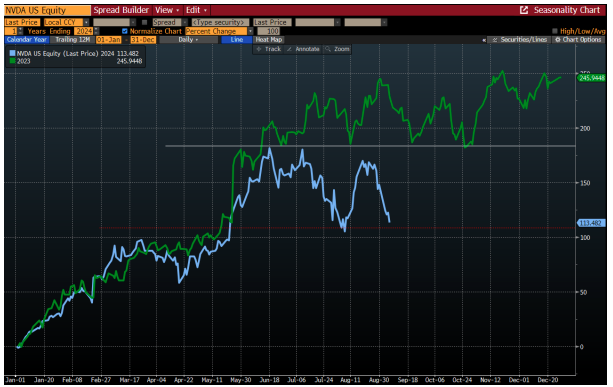
Task: Tick the Spread checkbox
Action: [x=145, y=22]
